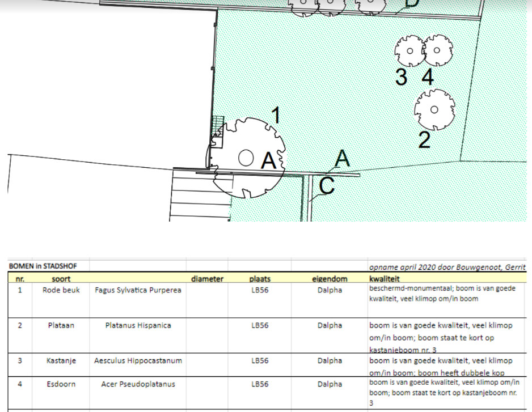The image size is (532, 412).
Task: Select the 'Fagus Sylvatica Purperea' cell
Action: [x=138, y=290]
